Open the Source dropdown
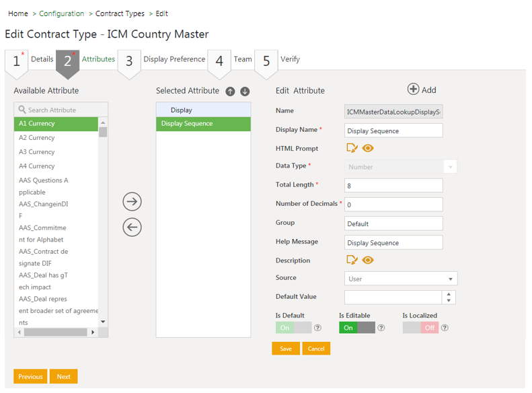The height and width of the screenshot is (393, 532). [401, 279]
